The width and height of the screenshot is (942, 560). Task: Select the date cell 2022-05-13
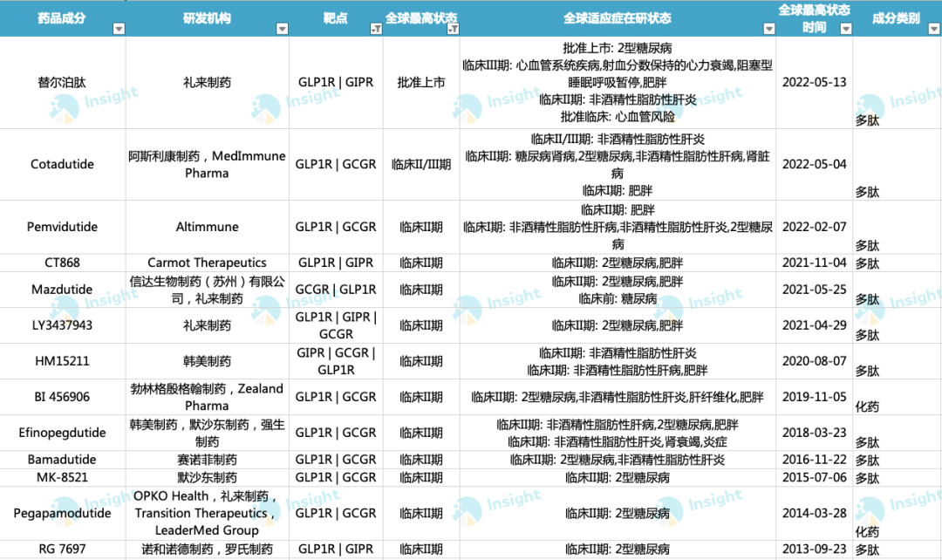click(815, 82)
